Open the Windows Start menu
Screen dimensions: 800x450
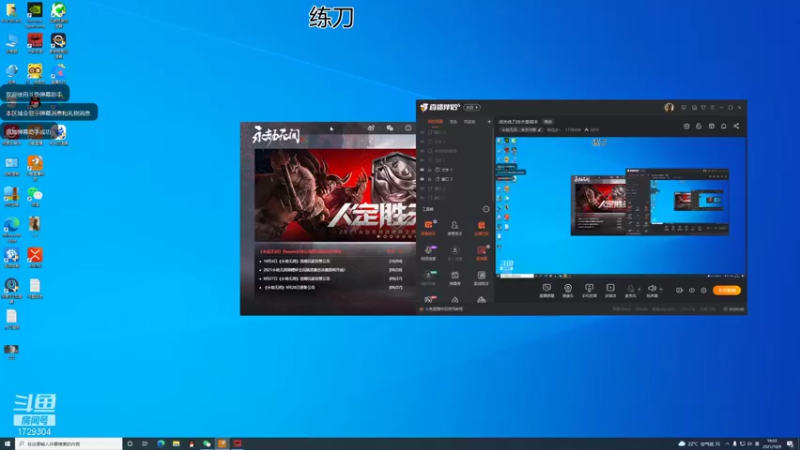(x=7, y=444)
